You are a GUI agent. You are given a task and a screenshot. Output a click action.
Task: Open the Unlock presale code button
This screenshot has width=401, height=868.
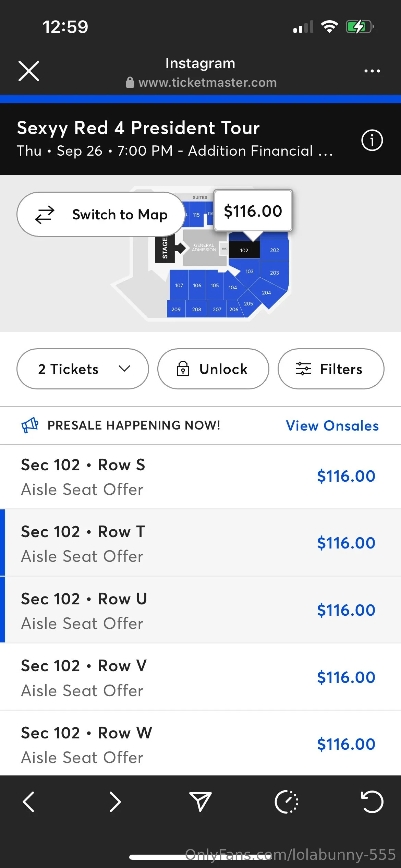(213, 369)
